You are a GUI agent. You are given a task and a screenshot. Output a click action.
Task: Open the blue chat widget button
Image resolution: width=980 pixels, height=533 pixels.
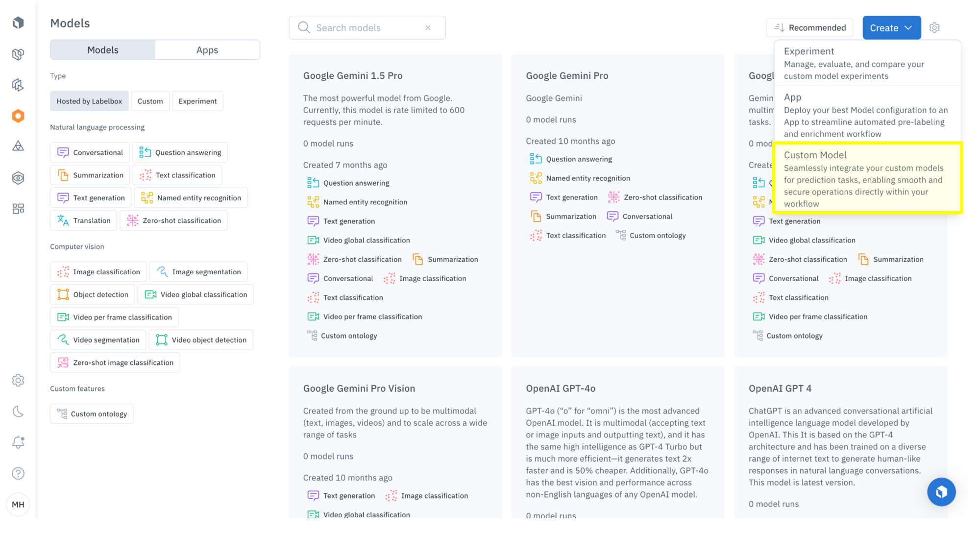[941, 491]
